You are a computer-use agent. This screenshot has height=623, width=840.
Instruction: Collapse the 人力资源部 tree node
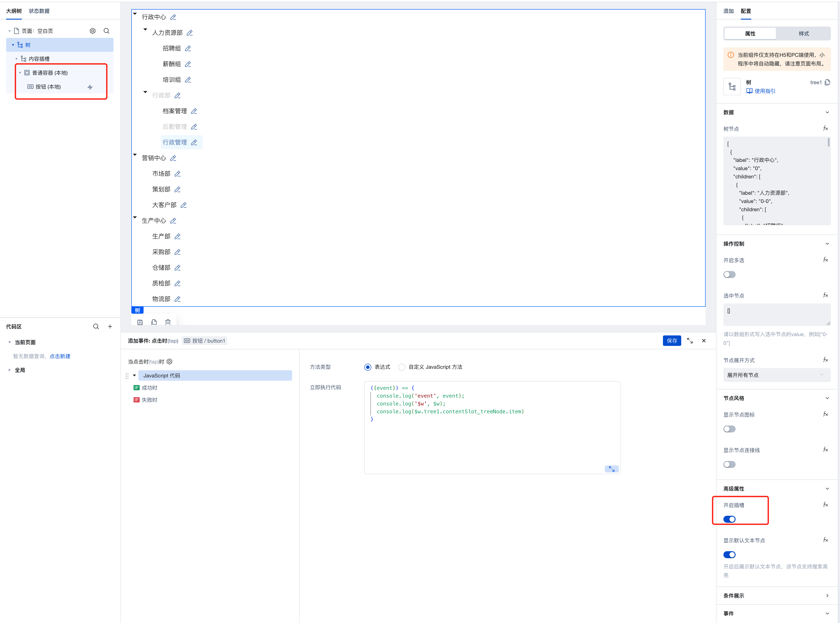145,29
